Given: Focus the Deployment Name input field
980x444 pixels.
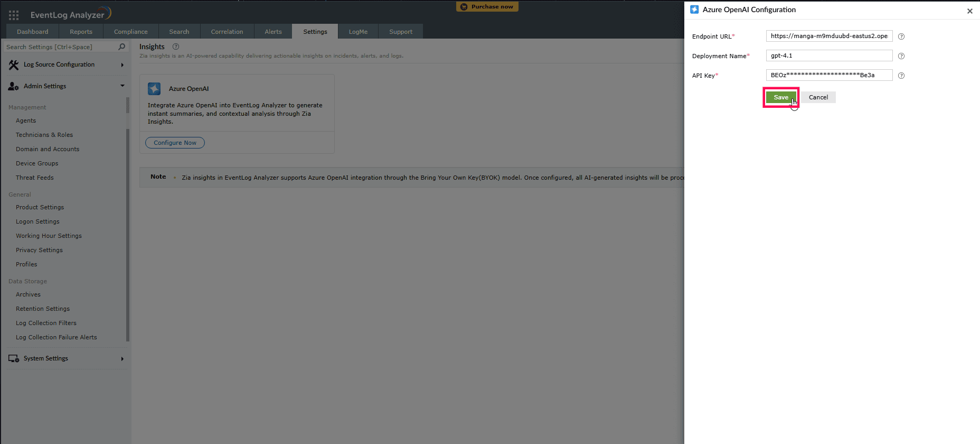Looking at the screenshot, I should 829,55.
